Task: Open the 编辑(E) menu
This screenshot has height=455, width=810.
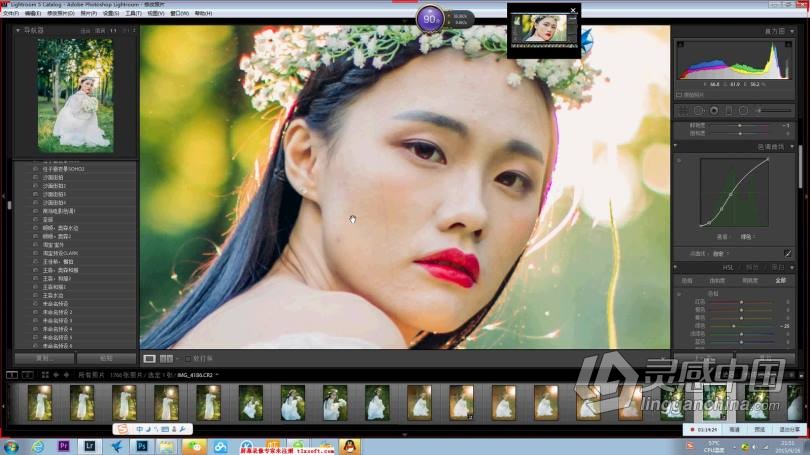Action: 33,13
